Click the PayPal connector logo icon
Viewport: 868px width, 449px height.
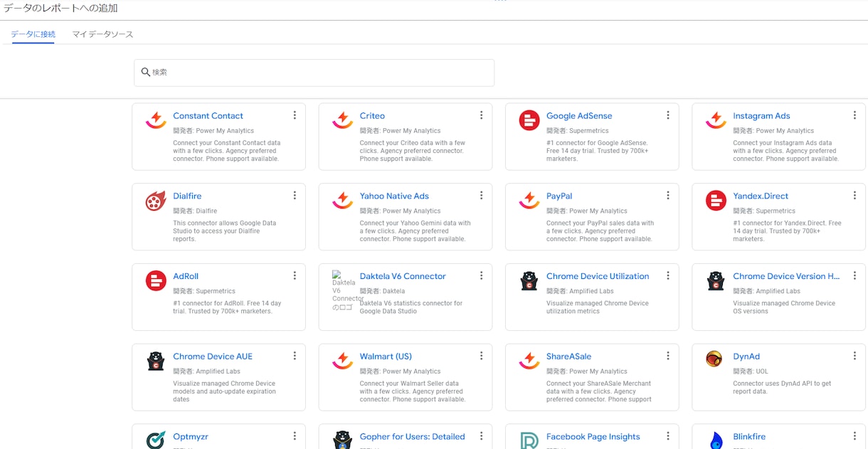point(529,201)
